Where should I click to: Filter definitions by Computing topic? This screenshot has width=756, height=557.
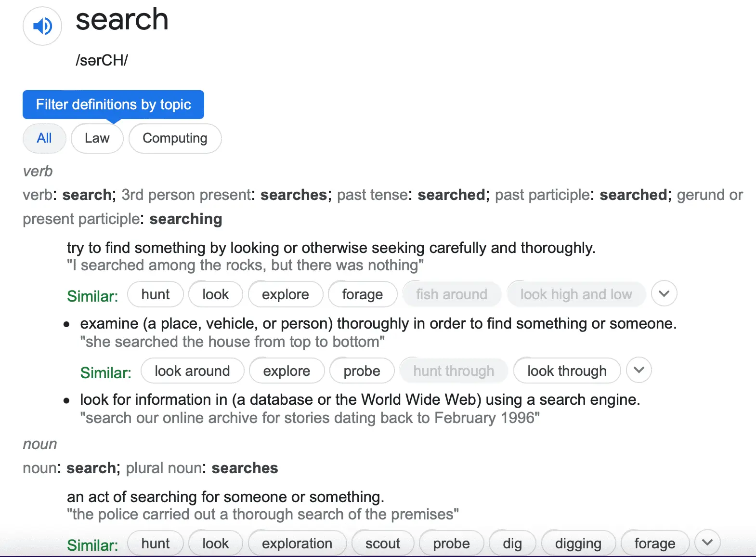click(175, 138)
